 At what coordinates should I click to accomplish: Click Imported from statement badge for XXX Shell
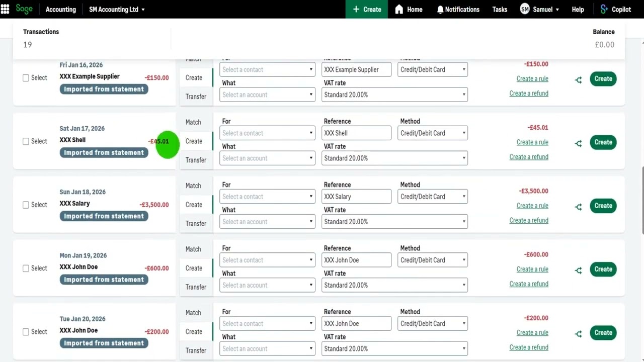pos(104,153)
